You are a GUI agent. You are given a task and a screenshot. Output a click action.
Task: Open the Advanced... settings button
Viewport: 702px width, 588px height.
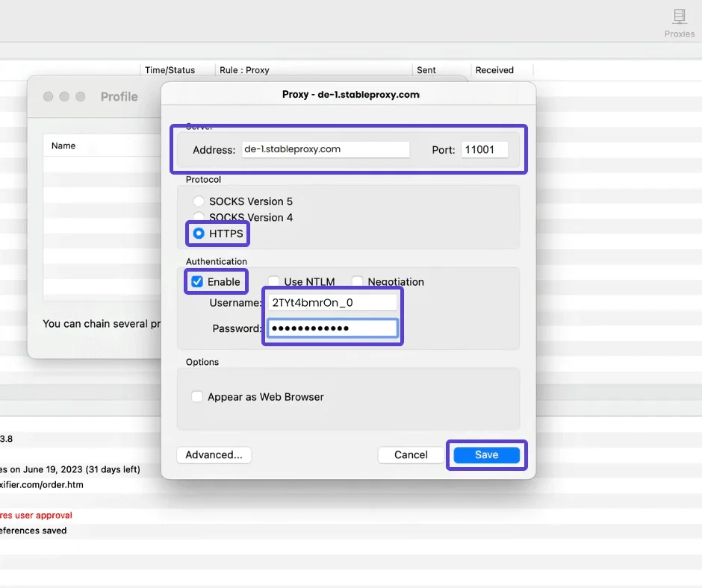[x=214, y=454]
